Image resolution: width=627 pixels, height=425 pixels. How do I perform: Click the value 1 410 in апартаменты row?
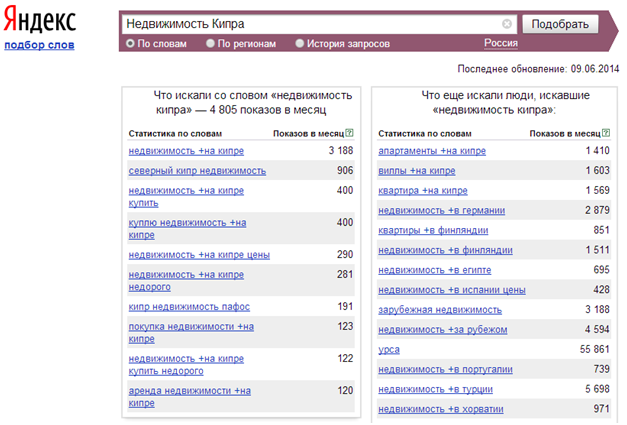[597, 151]
